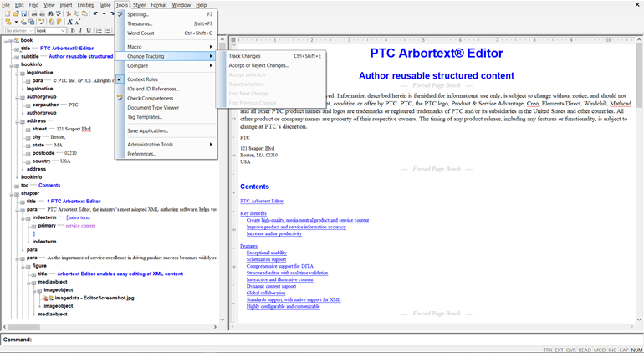644x353 pixels.
Task: Click the Spell check toolbar icon
Action: pyautogui.click(x=59, y=13)
